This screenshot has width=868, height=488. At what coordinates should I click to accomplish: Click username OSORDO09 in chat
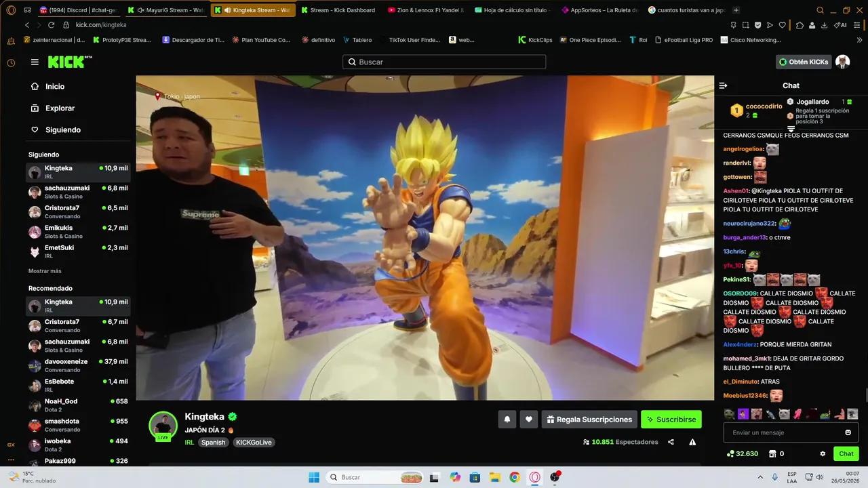740,293
